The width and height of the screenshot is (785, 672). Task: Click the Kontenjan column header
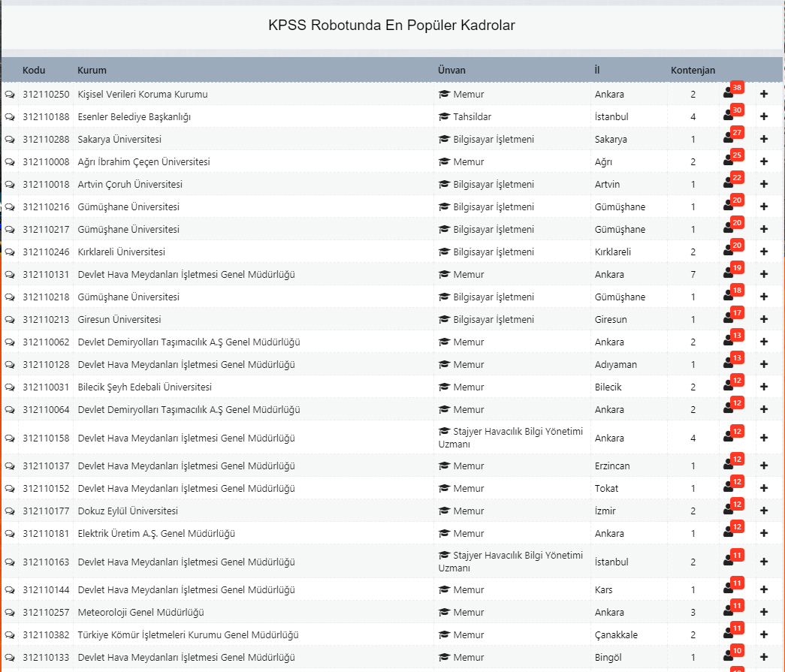click(693, 70)
